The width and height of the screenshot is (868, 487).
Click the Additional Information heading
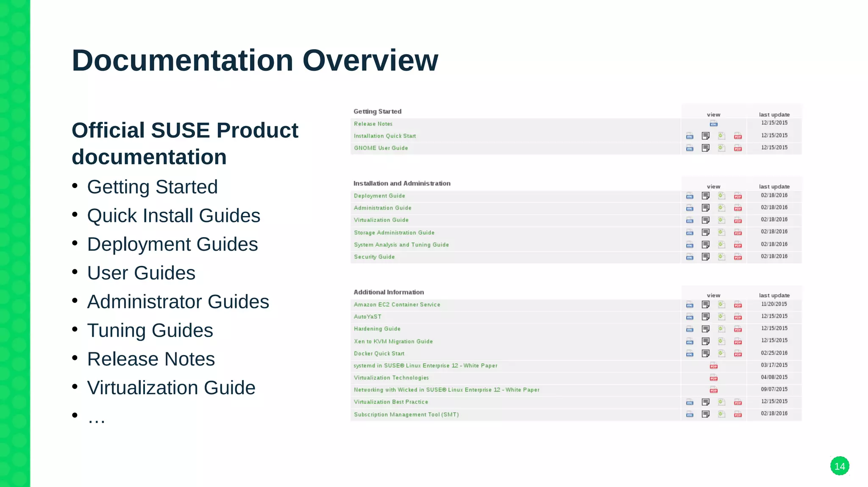(x=389, y=292)
